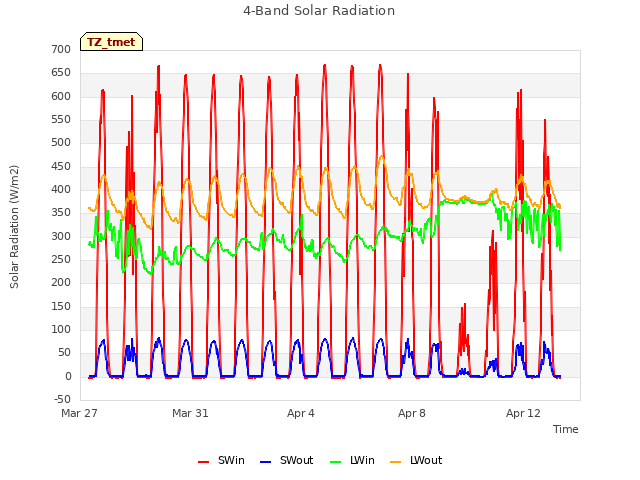This screenshot has width=640, height=480.
Task: Click the Mar 27 x-axis tick label
Action: pyautogui.click(x=79, y=413)
